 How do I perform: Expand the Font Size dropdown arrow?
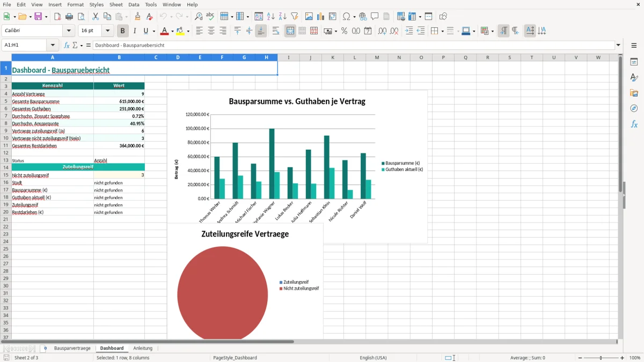pyautogui.click(x=108, y=31)
